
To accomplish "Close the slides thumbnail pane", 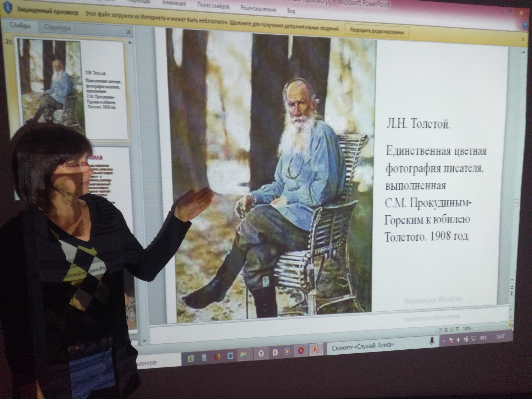I will point(129,32).
